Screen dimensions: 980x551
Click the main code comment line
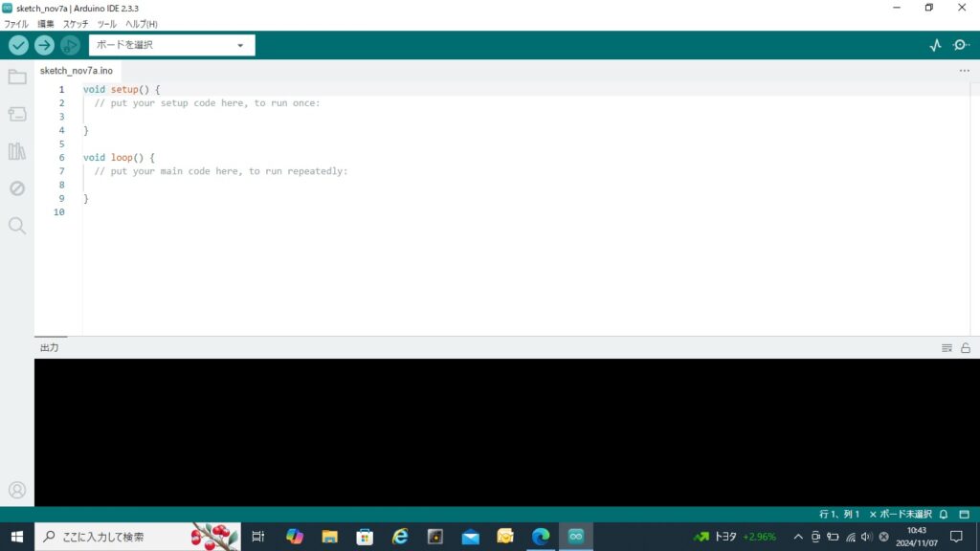coord(221,171)
